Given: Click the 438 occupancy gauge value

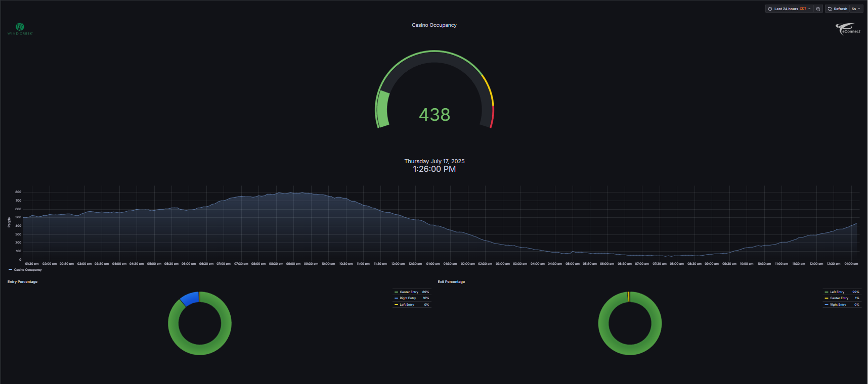Looking at the screenshot, I should pyautogui.click(x=434, y=115).
